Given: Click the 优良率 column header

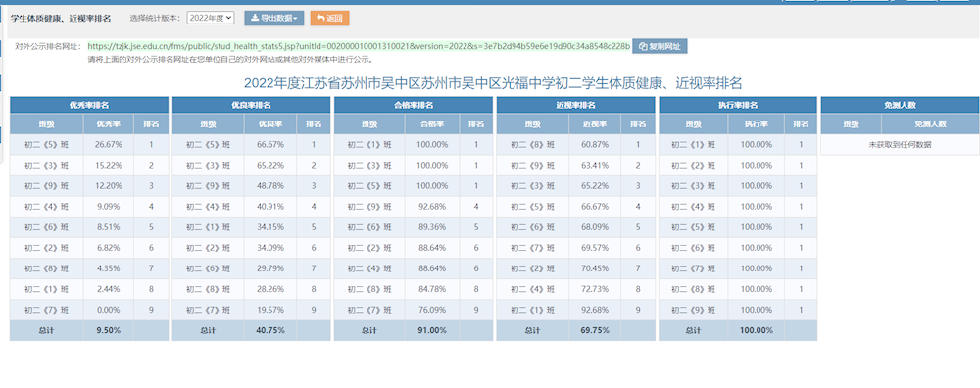Looking at the screenshot, I should click(270, 124).
